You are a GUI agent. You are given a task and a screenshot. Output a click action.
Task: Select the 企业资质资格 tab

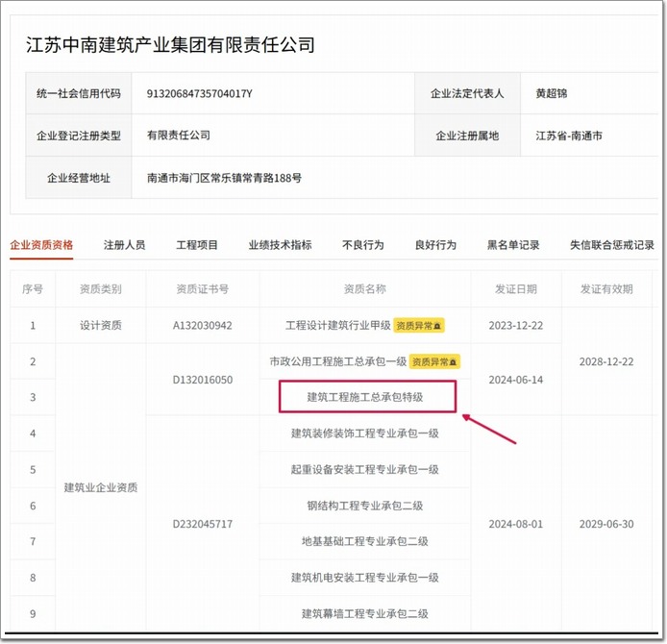(x=41, y=245)
